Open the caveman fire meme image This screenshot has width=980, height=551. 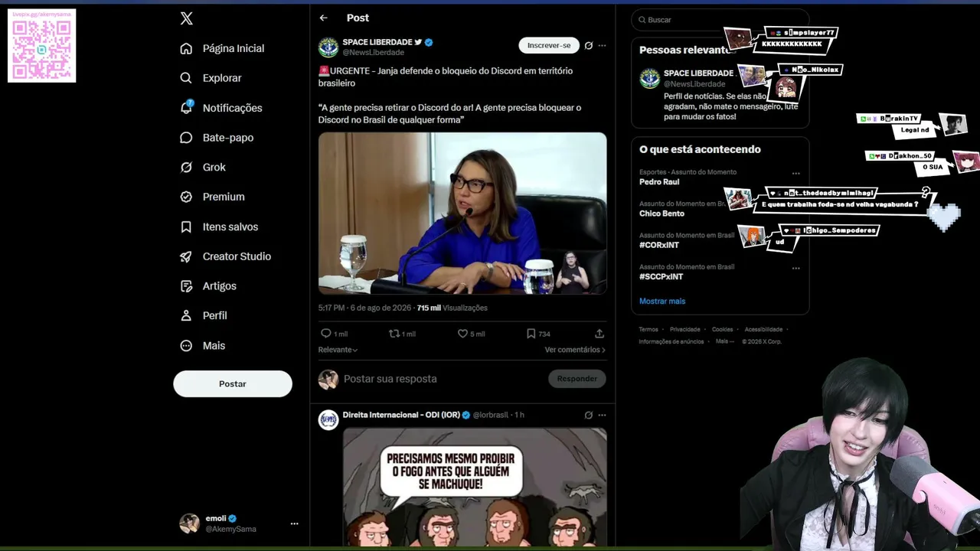coord(475,487)
